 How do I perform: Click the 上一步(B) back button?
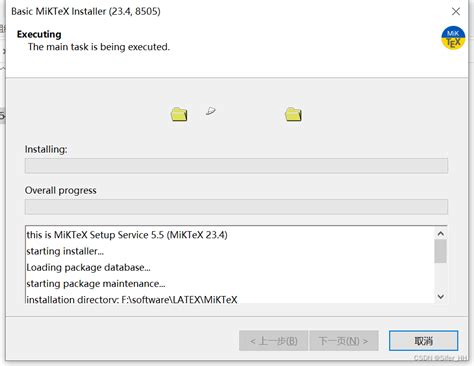tap(273, 341)
